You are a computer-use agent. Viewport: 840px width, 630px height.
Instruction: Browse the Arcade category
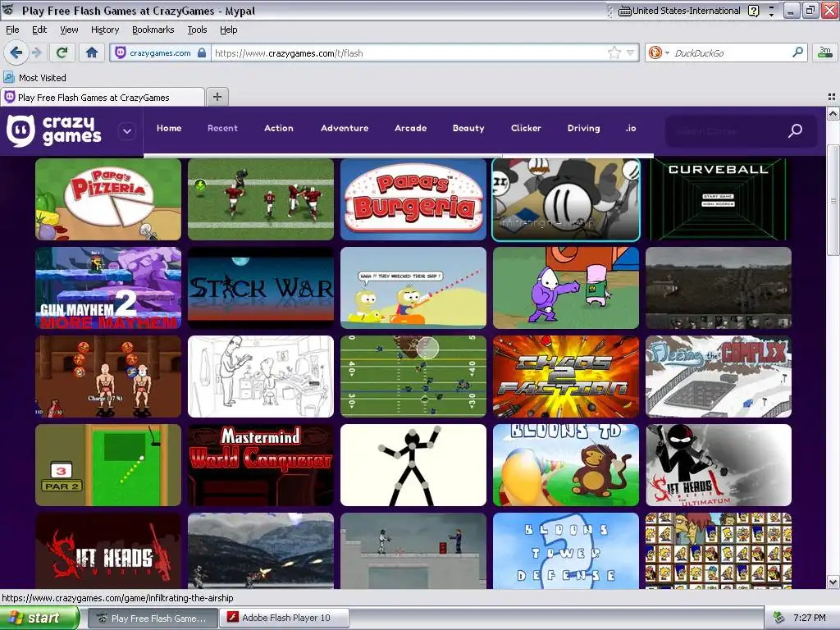click(410, 128)
